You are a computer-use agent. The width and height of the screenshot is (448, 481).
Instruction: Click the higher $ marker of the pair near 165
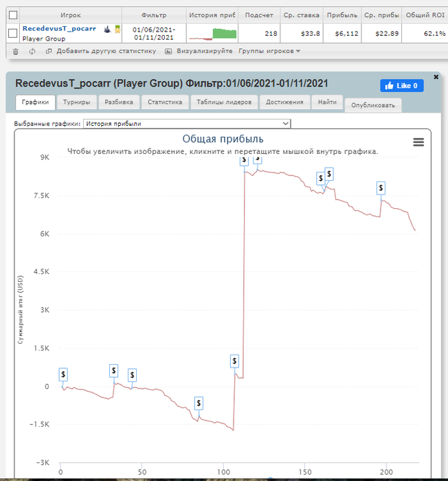(329, 174)
